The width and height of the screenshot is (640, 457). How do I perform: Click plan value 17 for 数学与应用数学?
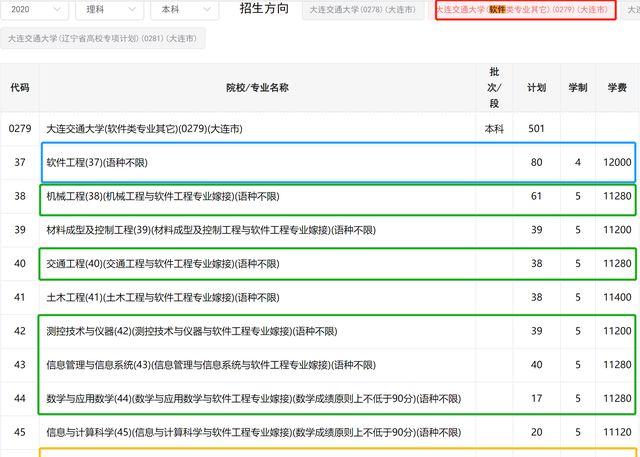click(x=536, y=399)
